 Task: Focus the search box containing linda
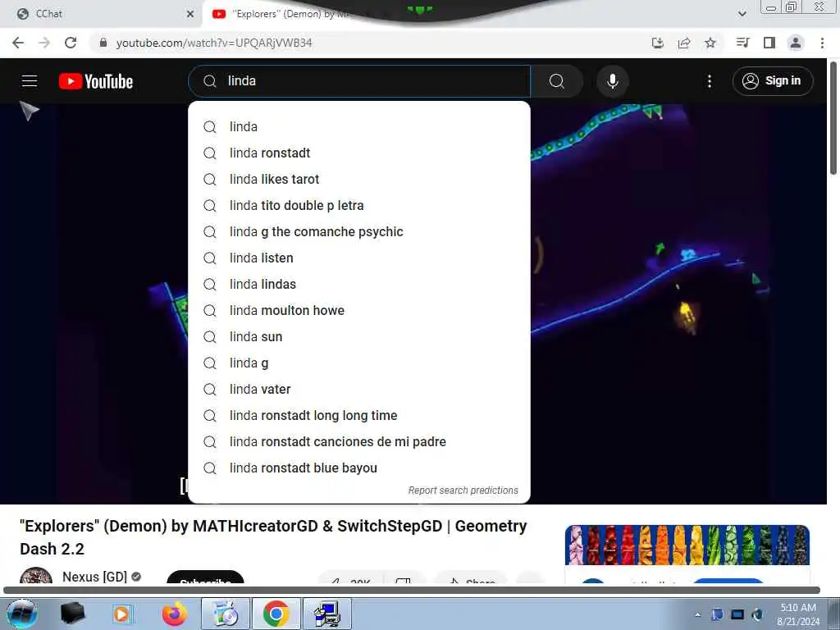click(359, 81)
